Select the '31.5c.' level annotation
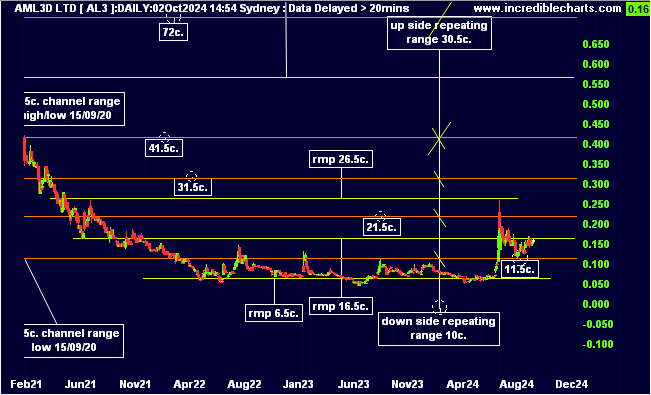The width and height of the screenshot is (651, 395). point(193,187)
